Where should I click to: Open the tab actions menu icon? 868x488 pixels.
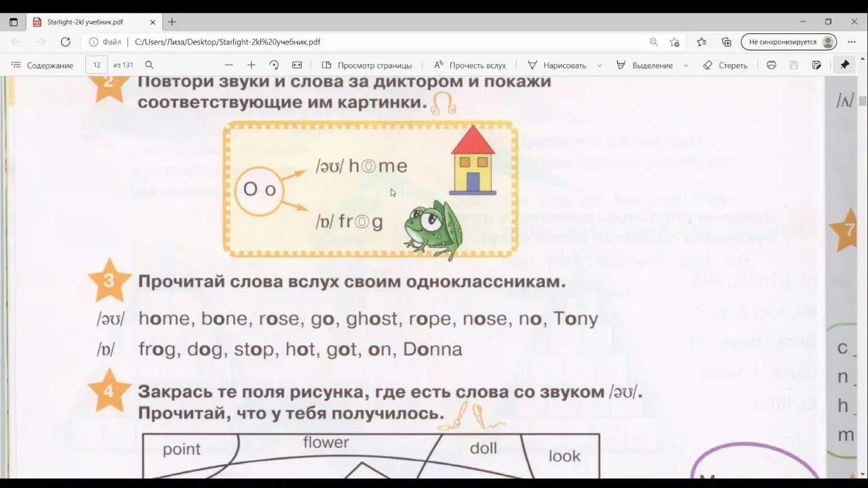pyautogui.click(x=14, y=22)
